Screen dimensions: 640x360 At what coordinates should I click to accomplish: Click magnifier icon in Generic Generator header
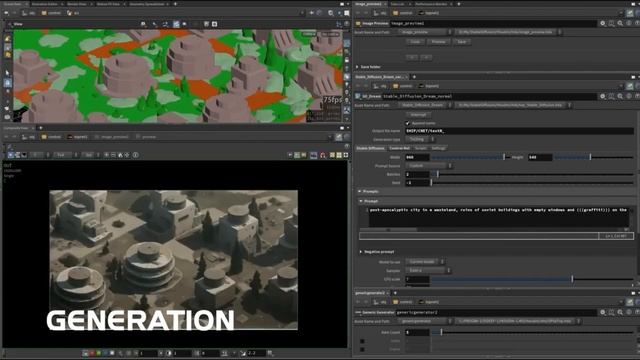click(620, 312)
